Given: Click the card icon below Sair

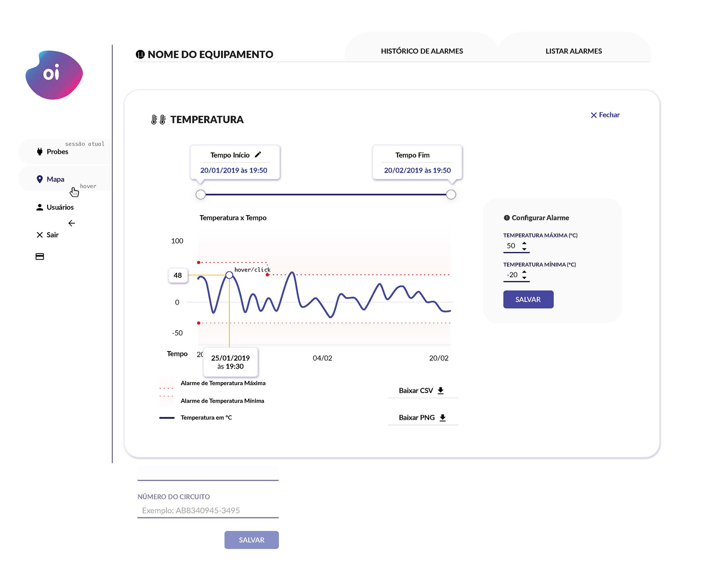Looking at the screenshot, I should coord(40,257).
